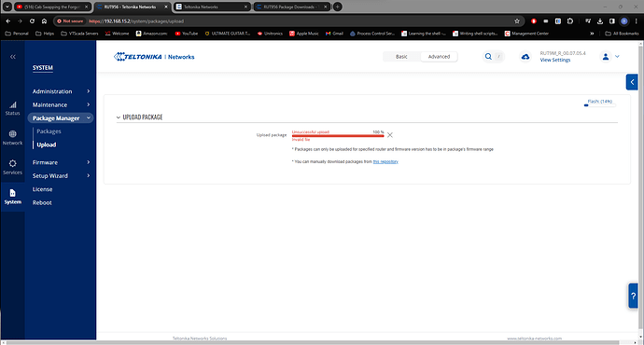644x345 pixels.
Task: Open the user profile icon
Action: click(606, 57)
